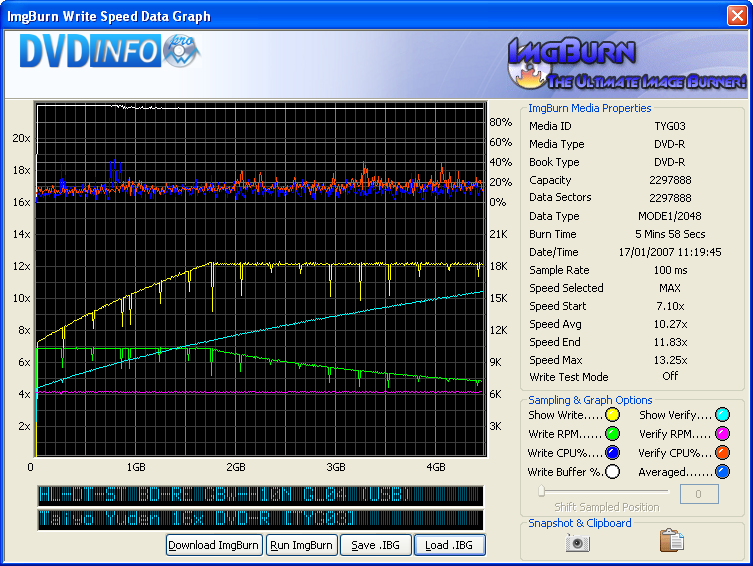Click the Media ID value TYG03
Image resolution: width=753 pixels, height=566 pixels.
click(670, 126)
